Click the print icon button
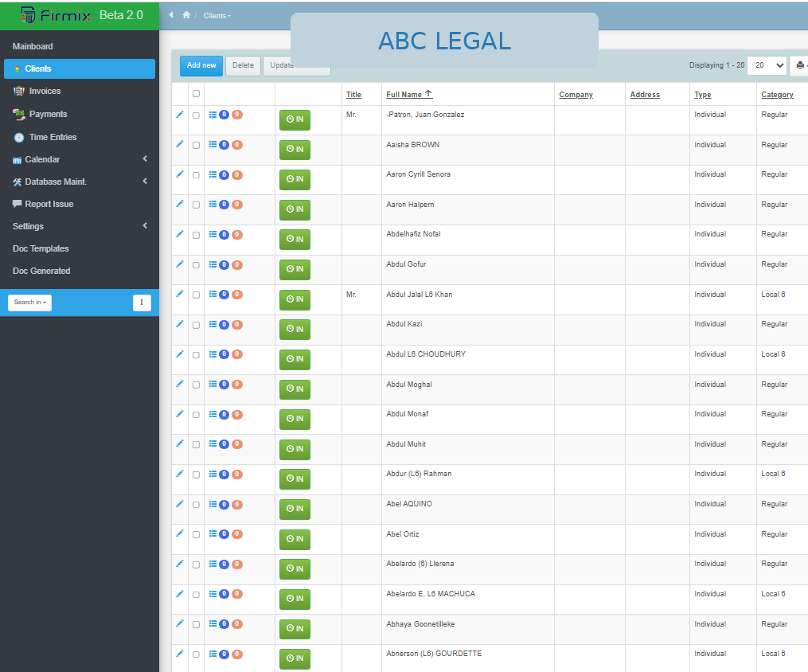Screen dimensions: 808x672 point(799,65)
